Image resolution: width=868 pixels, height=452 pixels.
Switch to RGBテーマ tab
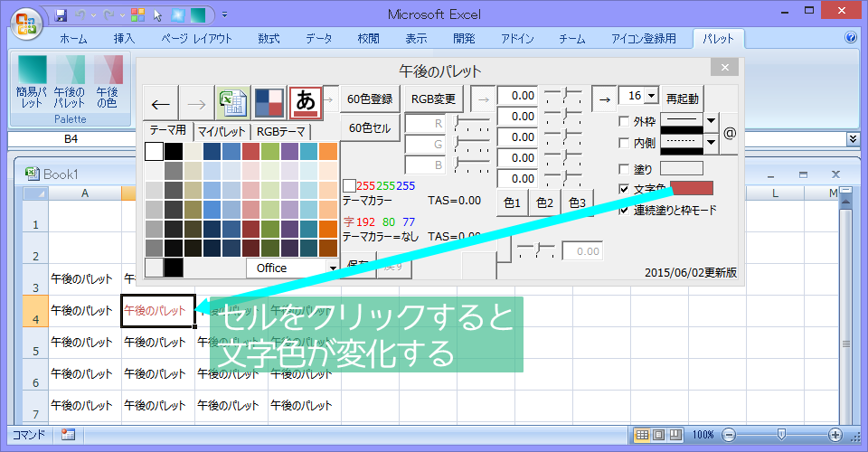point(280,132)
